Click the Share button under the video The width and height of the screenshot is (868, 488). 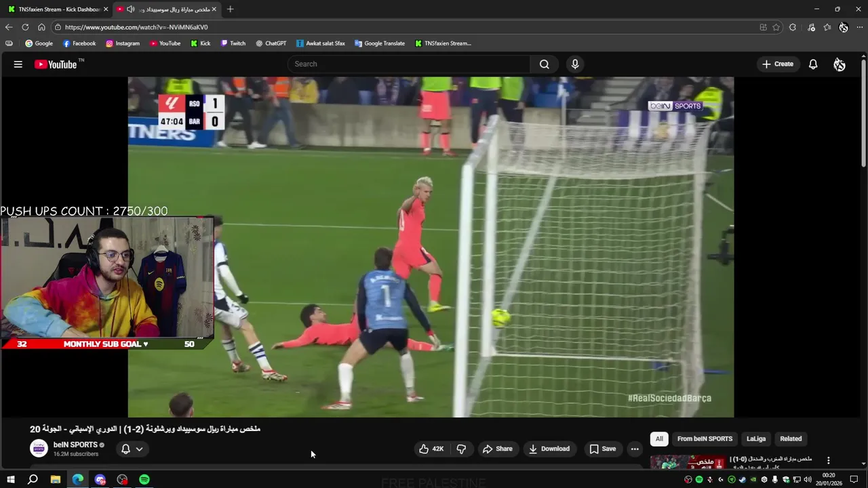498,449
